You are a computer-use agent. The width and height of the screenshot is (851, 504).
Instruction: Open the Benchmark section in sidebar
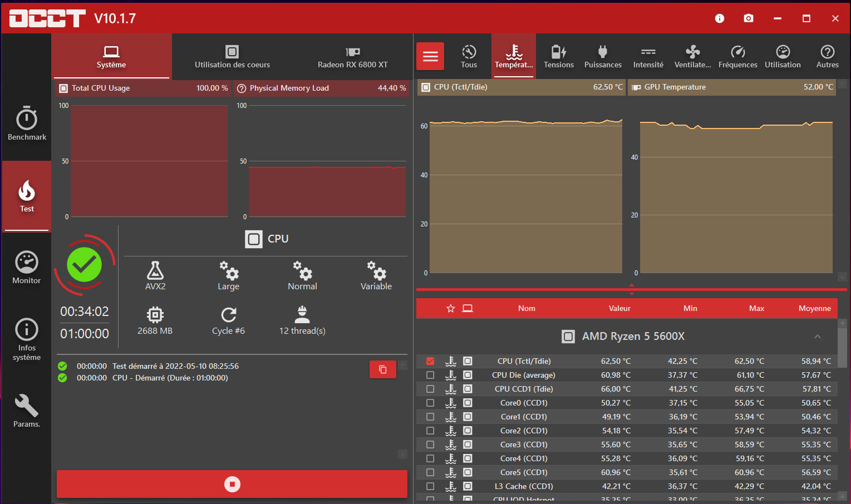pos(27,123)
